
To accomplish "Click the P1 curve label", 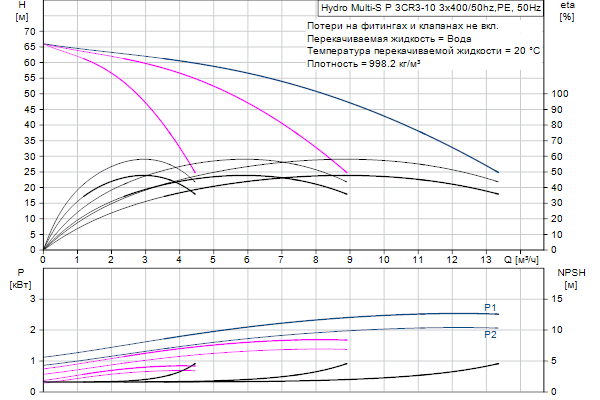I will click(490, 307).
